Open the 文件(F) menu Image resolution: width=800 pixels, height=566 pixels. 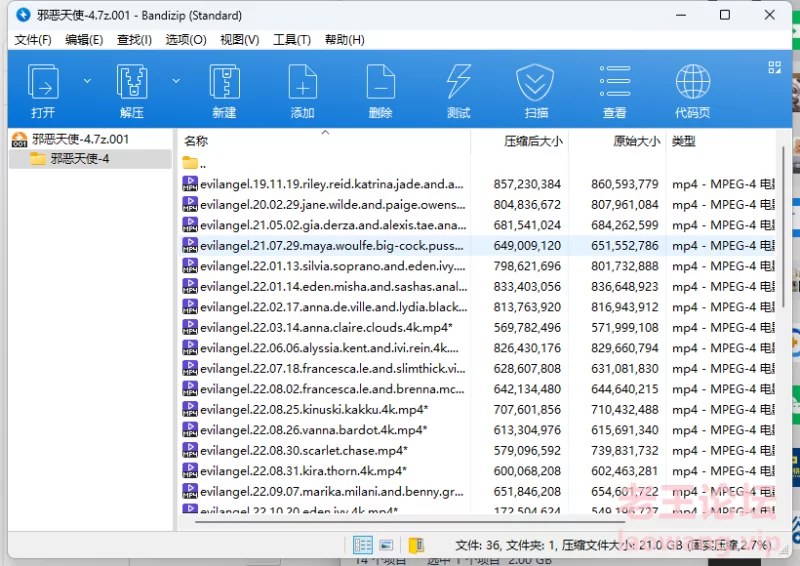[33, 40]
